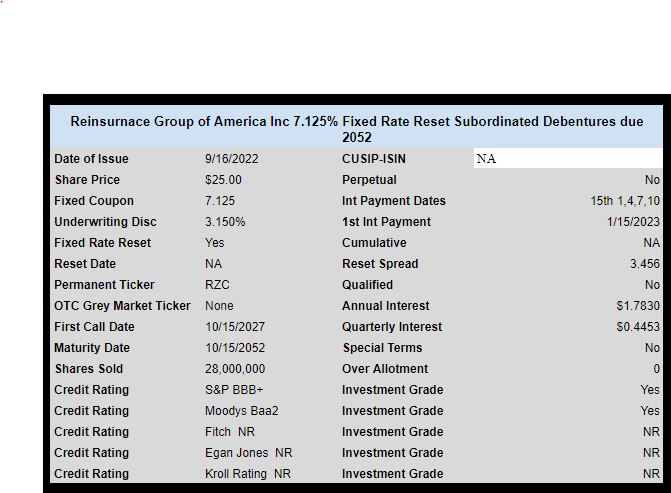Select the shares sold value 28,000,000
This screenshot has height=493, width=671.
(235, 368)
